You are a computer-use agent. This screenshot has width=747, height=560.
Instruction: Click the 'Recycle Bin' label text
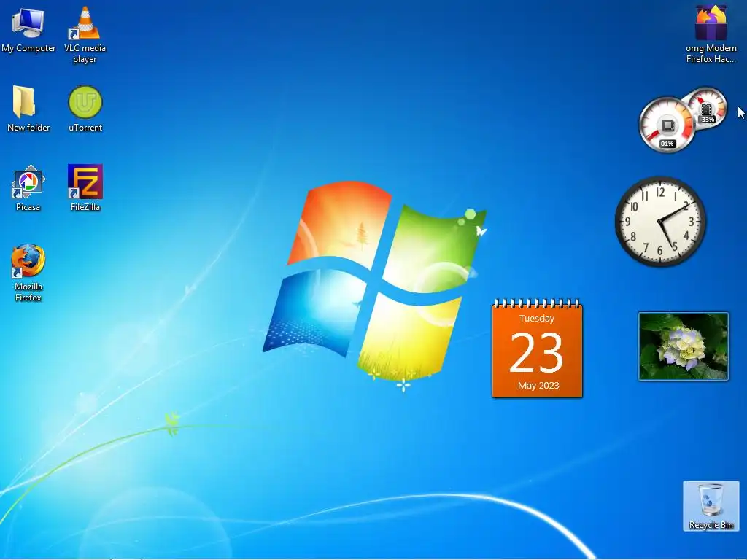pyautogui.click(x=711, y=525)
